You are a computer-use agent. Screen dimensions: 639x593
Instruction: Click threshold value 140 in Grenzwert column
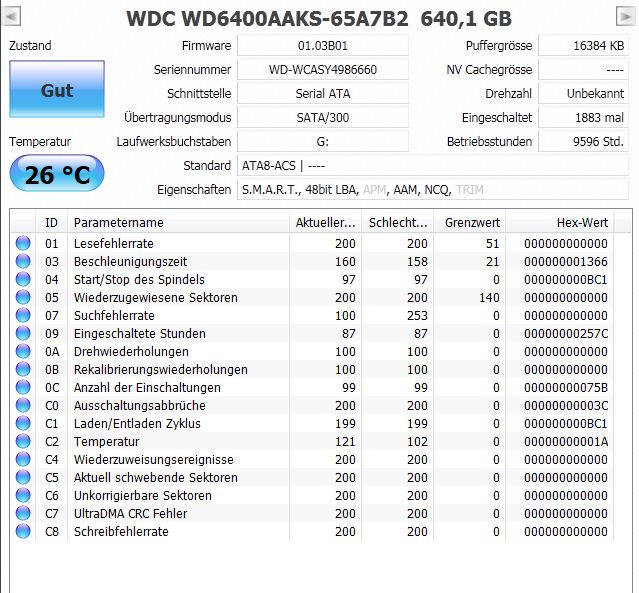(x=489, y=297)
